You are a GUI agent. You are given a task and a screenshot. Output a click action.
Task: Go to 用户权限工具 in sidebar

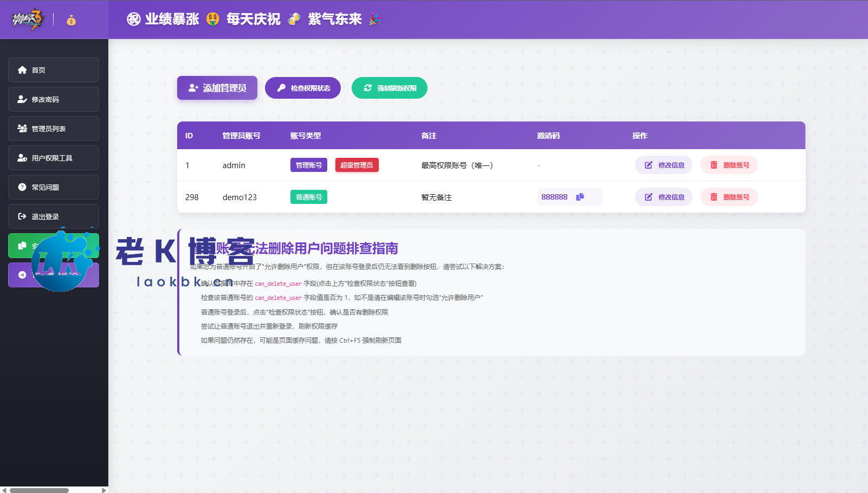53,158
